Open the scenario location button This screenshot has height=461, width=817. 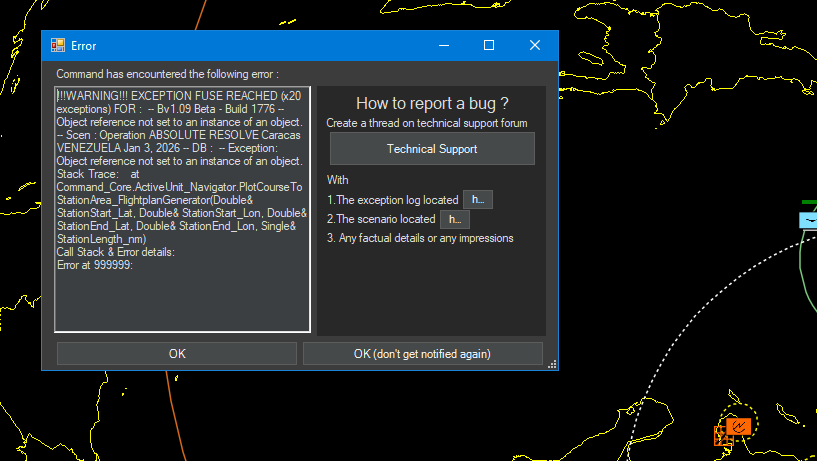455,219
